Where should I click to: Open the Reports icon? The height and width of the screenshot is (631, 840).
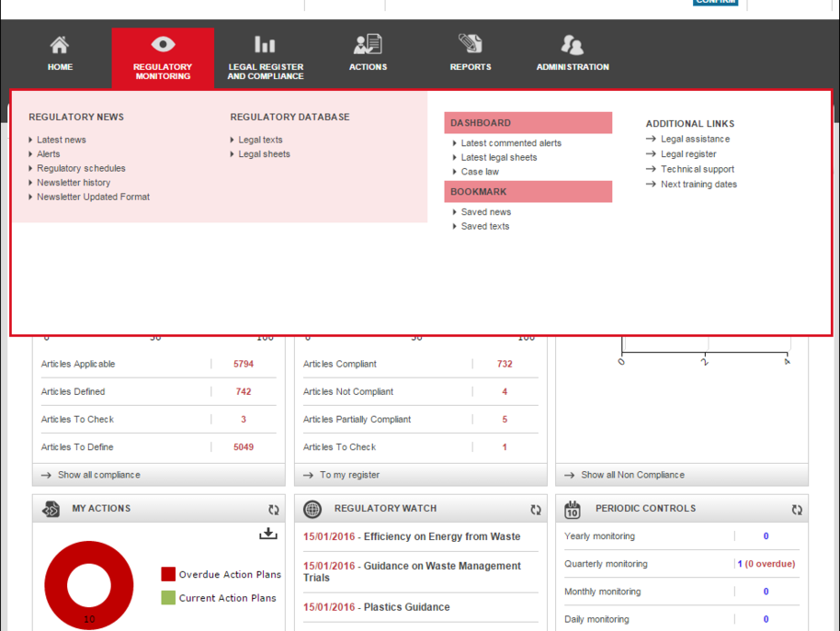click(x=470, y=44)
